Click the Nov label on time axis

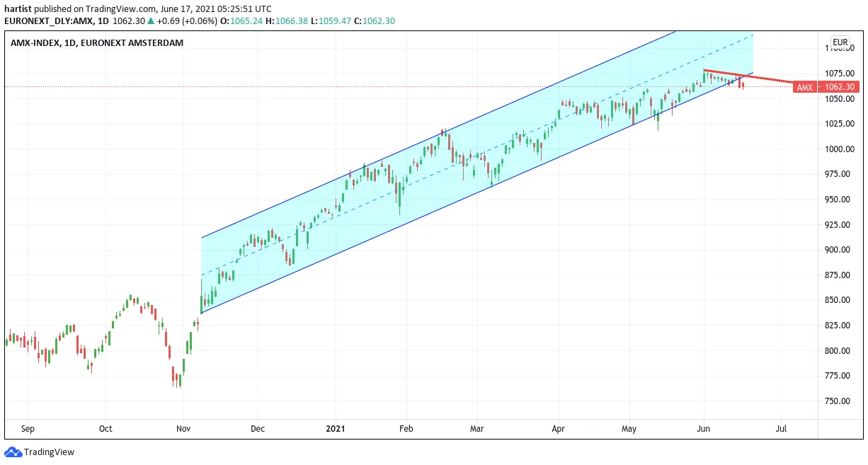(x=183, y=429)
